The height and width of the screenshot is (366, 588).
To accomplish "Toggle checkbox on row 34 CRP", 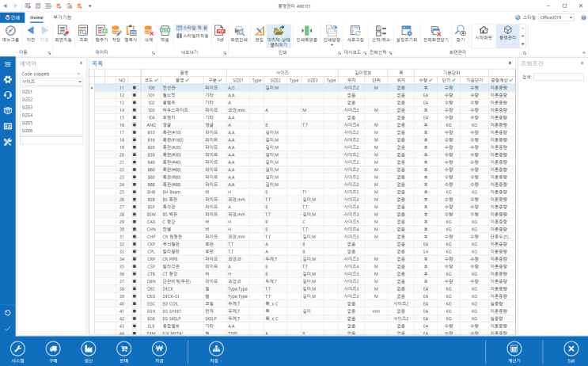I will [135, 259].
